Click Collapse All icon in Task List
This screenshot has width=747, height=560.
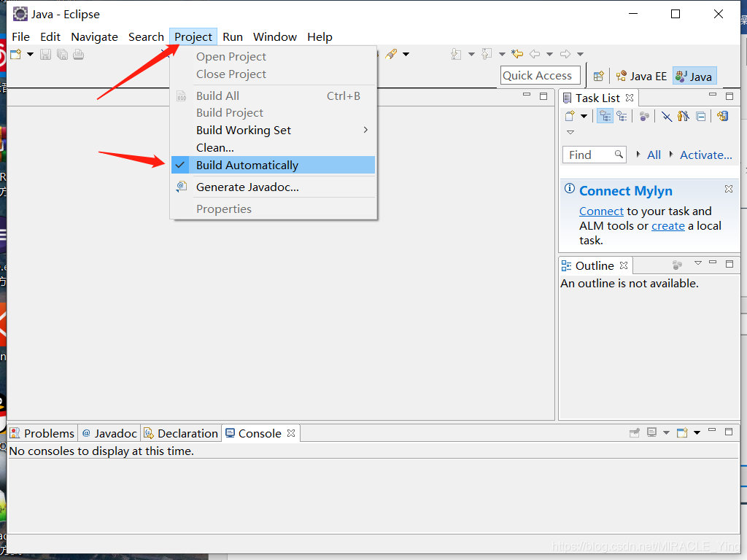pos(701,116)
